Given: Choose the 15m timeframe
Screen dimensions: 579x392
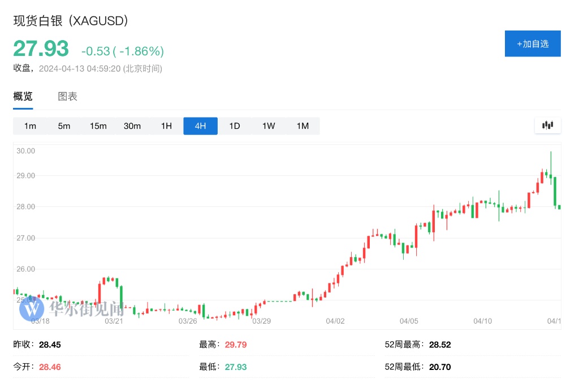Looking at the screenshot, I should 98,126.
